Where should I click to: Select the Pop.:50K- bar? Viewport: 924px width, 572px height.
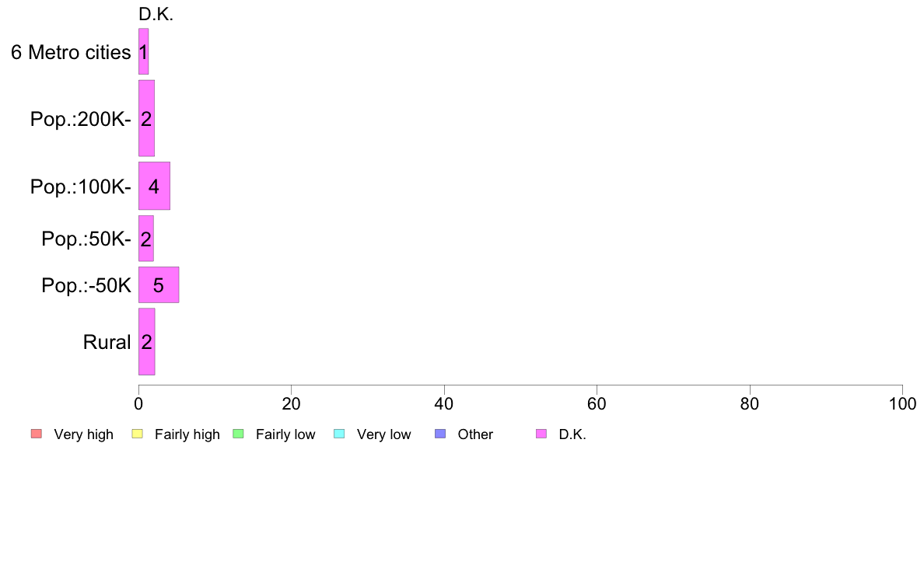coord(146,239)
